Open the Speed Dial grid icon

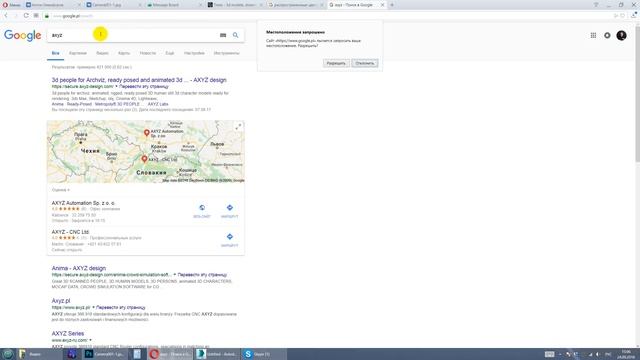(36, 16)
